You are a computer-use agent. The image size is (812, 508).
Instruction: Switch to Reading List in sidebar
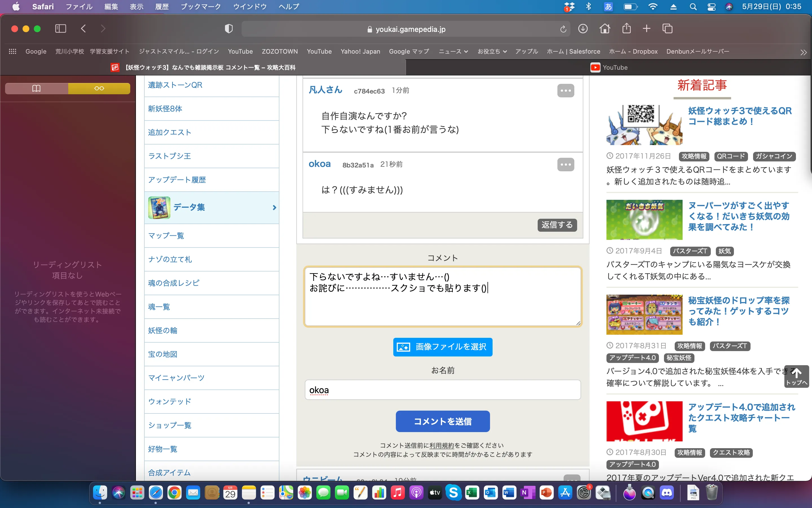99,88
